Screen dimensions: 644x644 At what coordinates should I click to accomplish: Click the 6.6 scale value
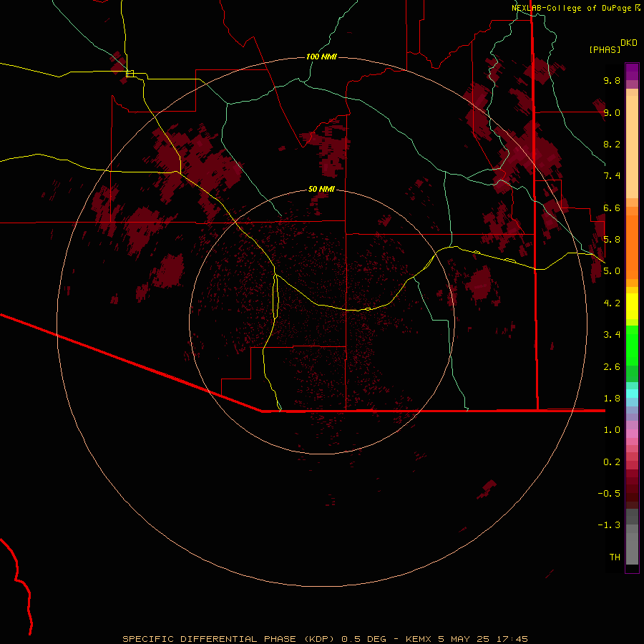pos(612,208)
